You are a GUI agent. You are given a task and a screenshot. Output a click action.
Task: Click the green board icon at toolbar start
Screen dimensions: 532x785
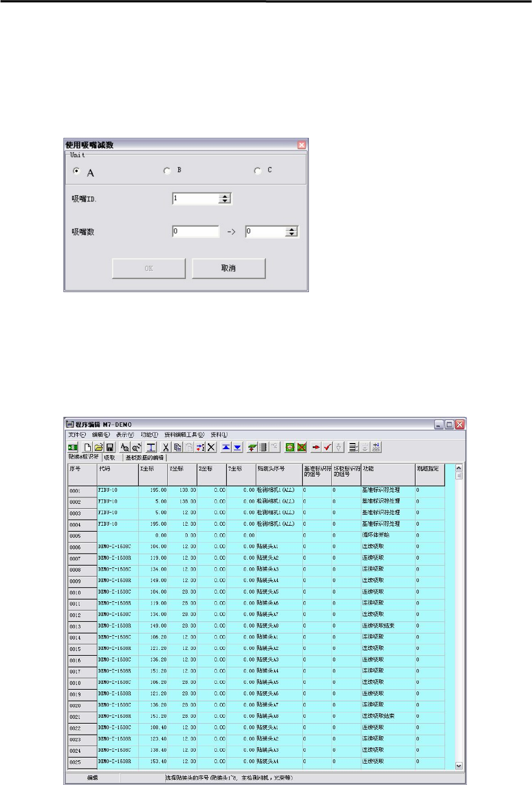(72, 447)
